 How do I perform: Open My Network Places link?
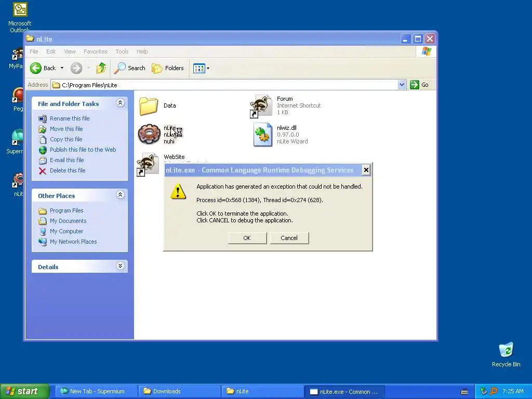73,242
